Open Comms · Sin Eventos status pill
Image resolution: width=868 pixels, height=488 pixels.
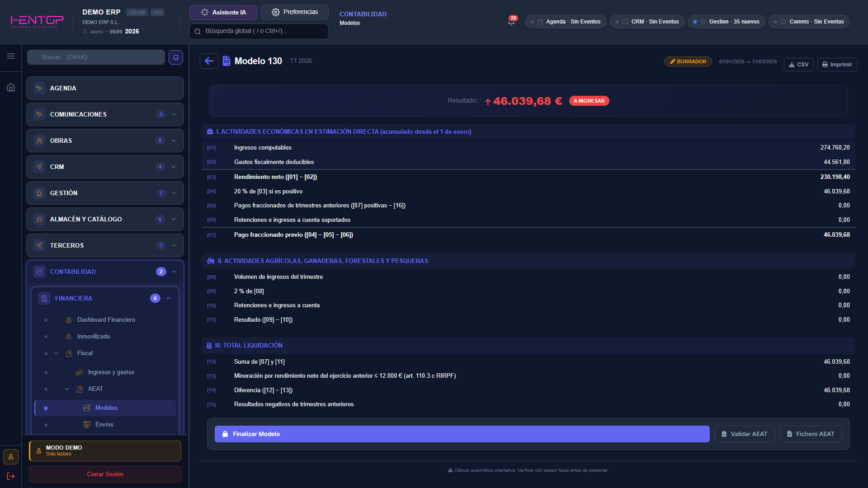point(809,22)
